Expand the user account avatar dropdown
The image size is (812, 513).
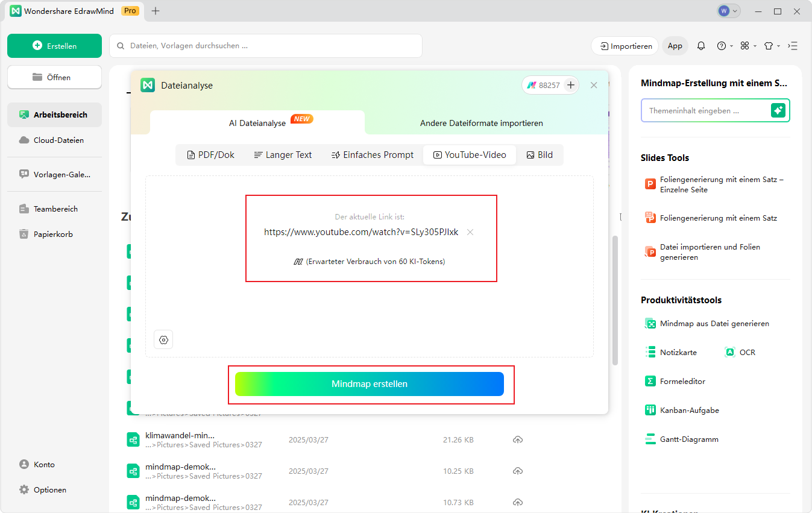coord(728,11)
